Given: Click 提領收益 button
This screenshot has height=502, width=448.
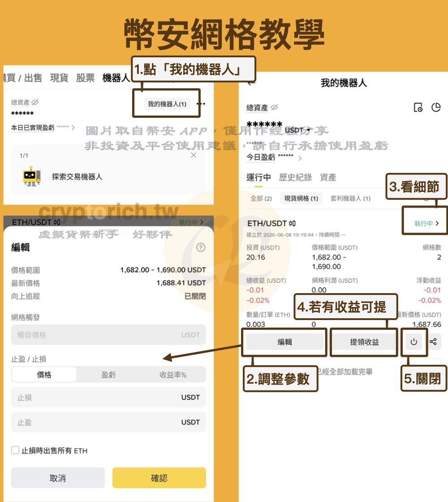Looking at the screenshot, I should [x=365, y=342].
